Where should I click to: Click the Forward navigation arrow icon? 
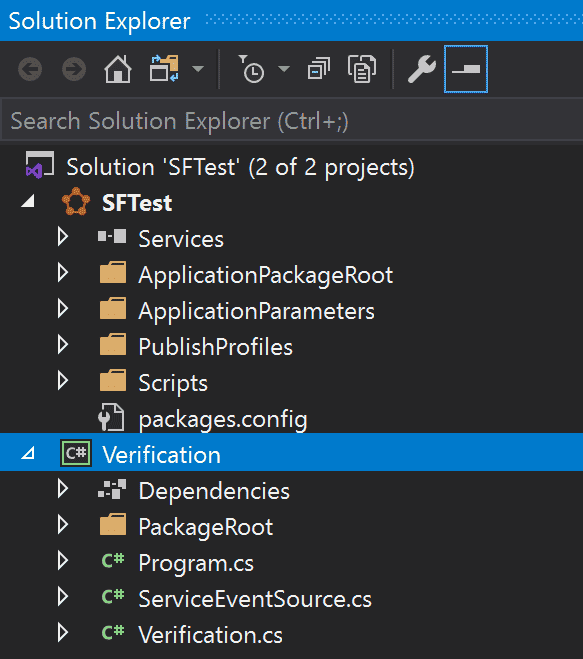pyautogui.click(x=74, y=69)
